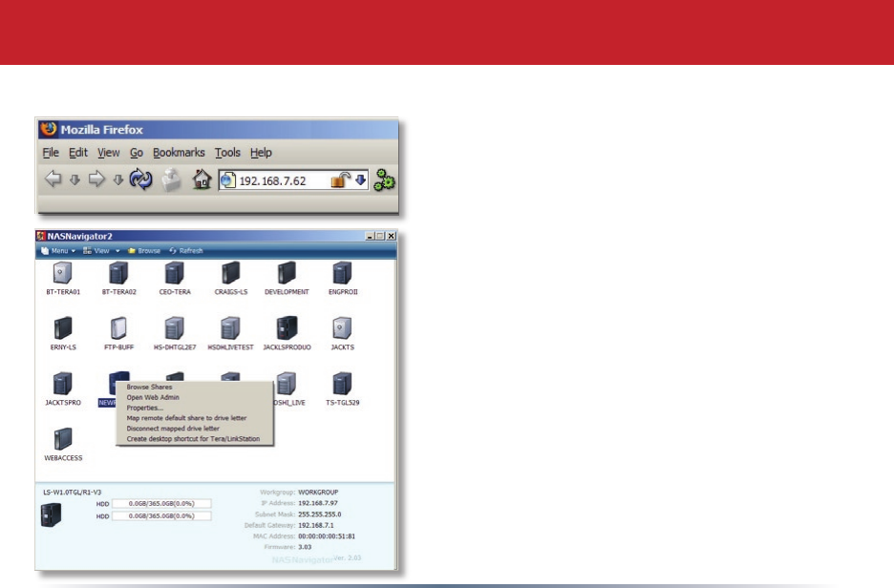Click the LS-W1.0TGL/R1-V3 device image in details

(52, 515)
